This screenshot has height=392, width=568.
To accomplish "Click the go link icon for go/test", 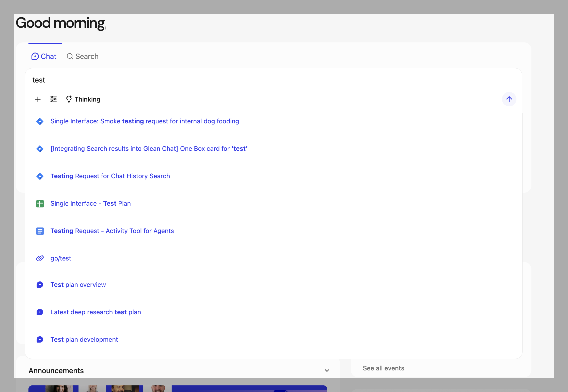I will coord(40,258).
